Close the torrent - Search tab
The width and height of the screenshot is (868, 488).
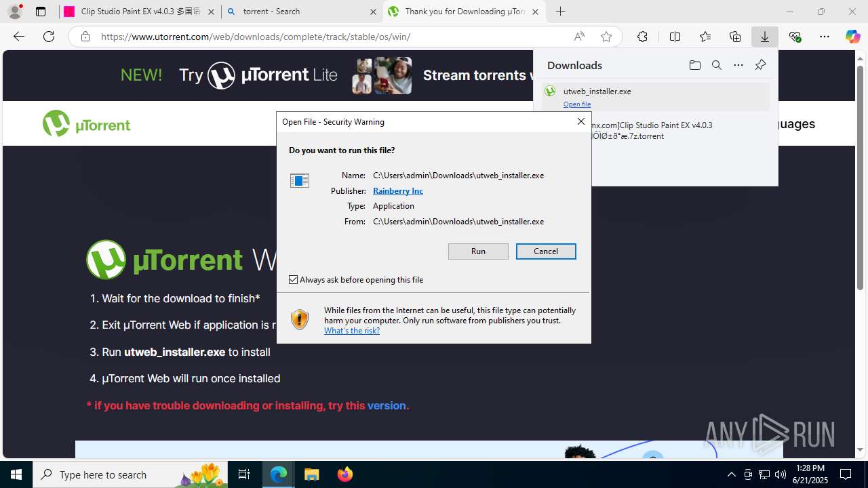click(374, 12)
